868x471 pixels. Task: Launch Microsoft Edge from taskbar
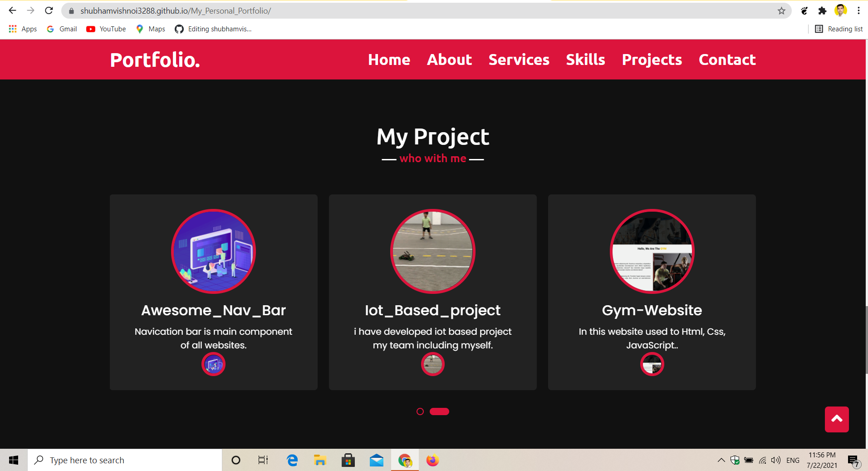pos(292,460)
